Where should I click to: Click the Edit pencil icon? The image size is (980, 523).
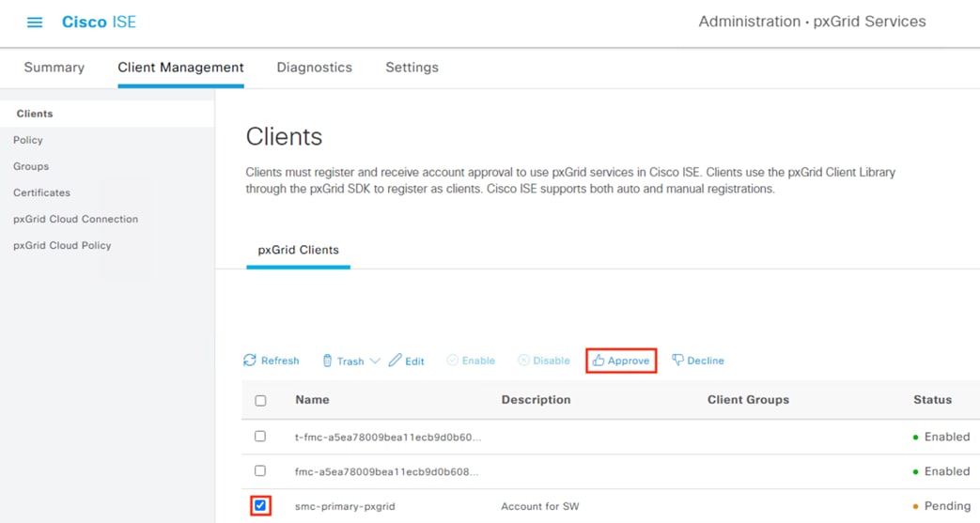(395, 360)
